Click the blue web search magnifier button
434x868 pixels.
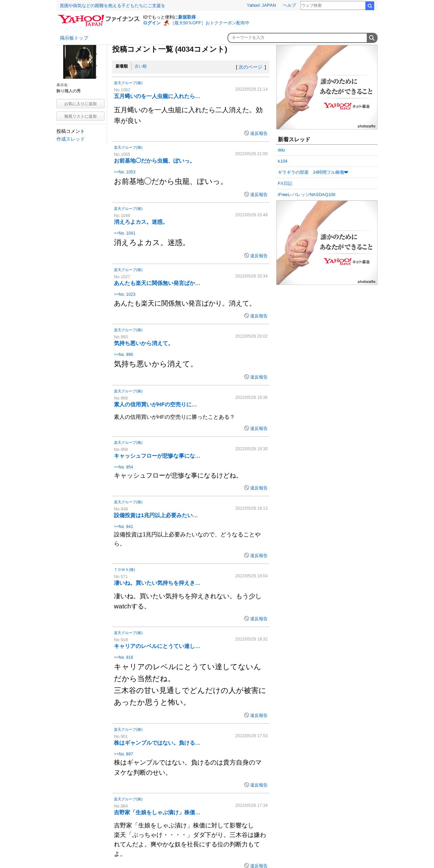(x=370, y=6)
